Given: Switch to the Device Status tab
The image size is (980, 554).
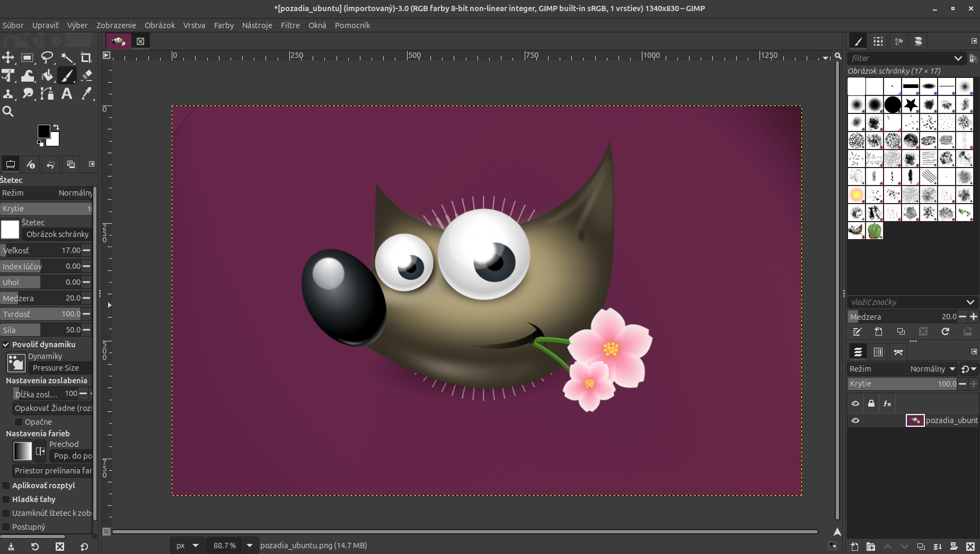Looking at the screenshot, I should tap(31, 164).
